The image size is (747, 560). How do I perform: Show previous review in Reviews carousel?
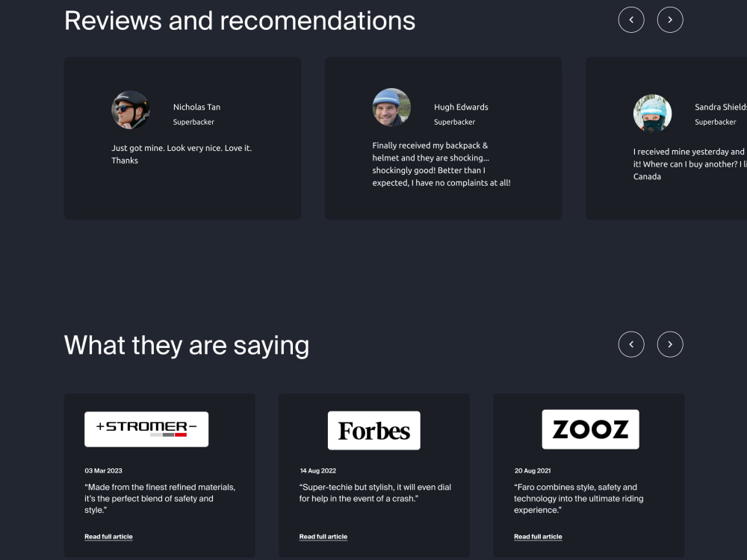(x=631, y=19)
